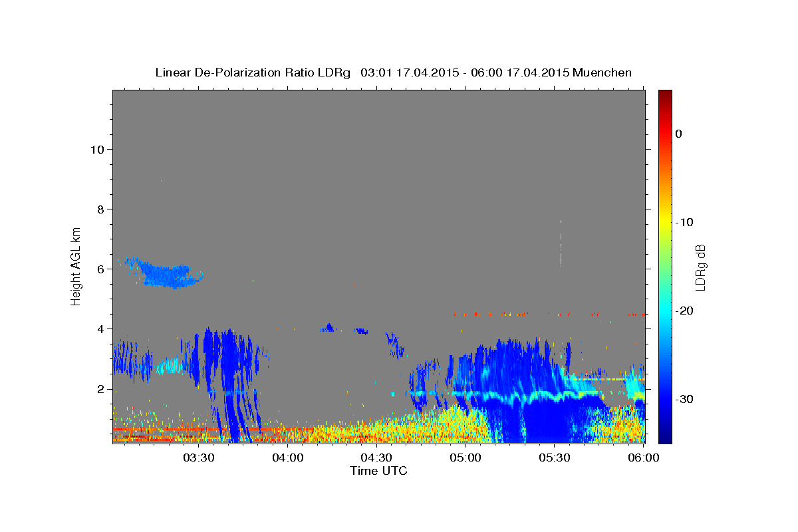Click the plot title 'Linear De-Polarization Ratio LDRg'
Image resolution: width=798 pixels, height=532 pixels.
click(253, 72)
